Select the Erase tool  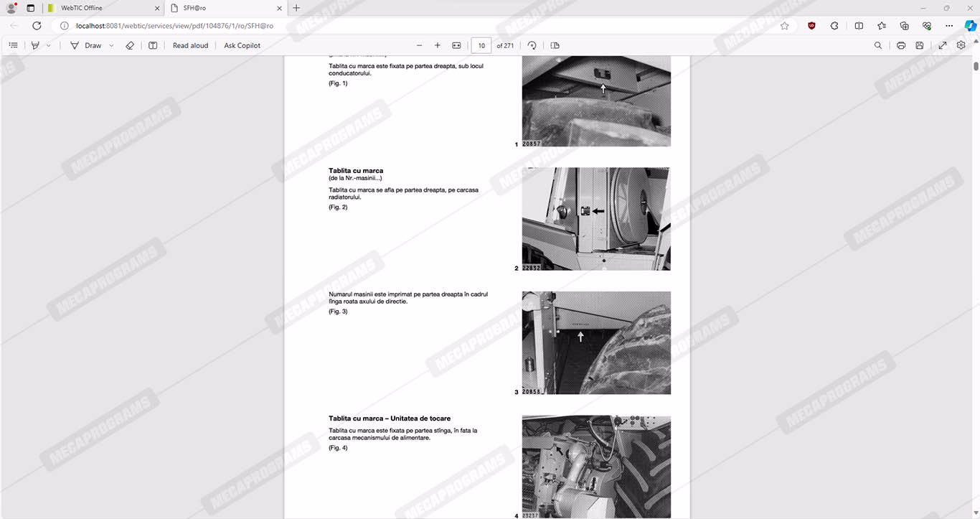coord(130,45)
